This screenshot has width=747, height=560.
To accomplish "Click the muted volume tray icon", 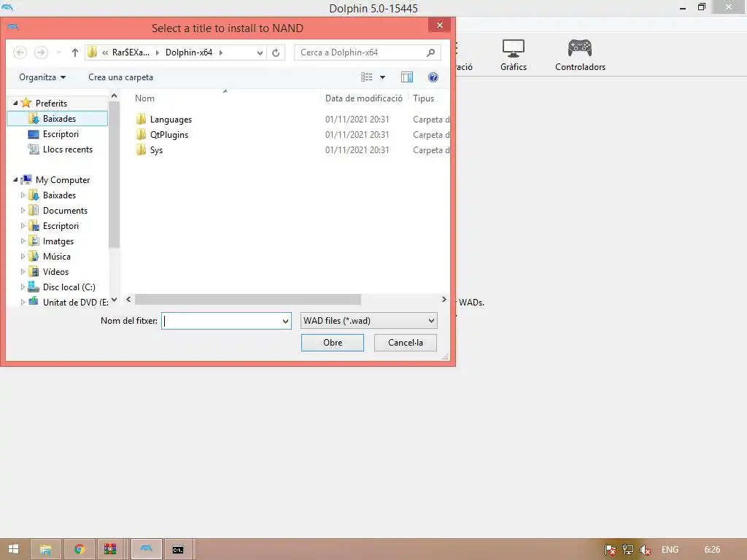I will click(646, 550).
